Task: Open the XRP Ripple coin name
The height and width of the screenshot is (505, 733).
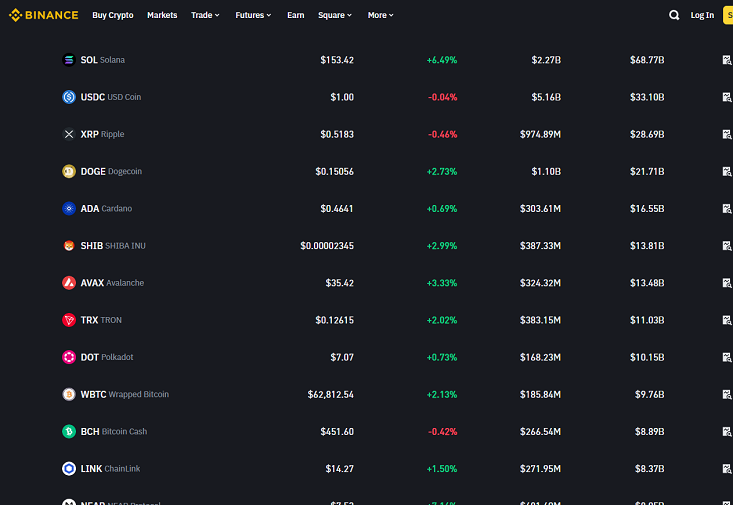Action: tap(102, 134)
